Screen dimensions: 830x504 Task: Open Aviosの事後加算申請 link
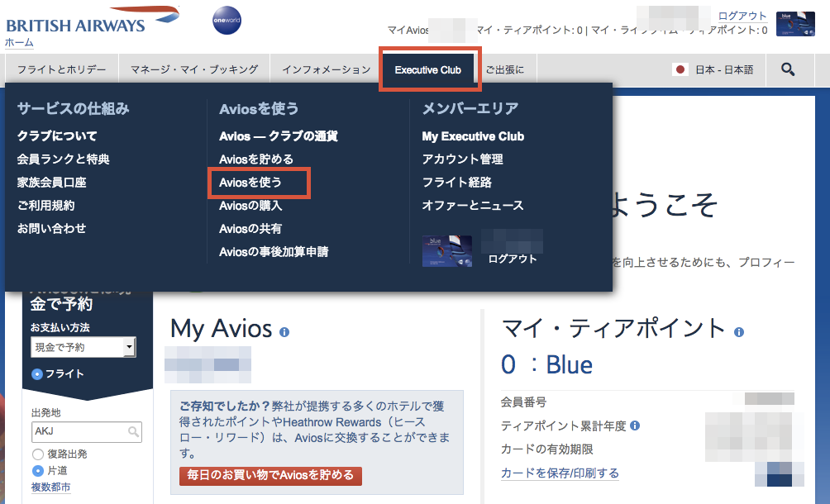pyautogui.click(x=274, y=252)
